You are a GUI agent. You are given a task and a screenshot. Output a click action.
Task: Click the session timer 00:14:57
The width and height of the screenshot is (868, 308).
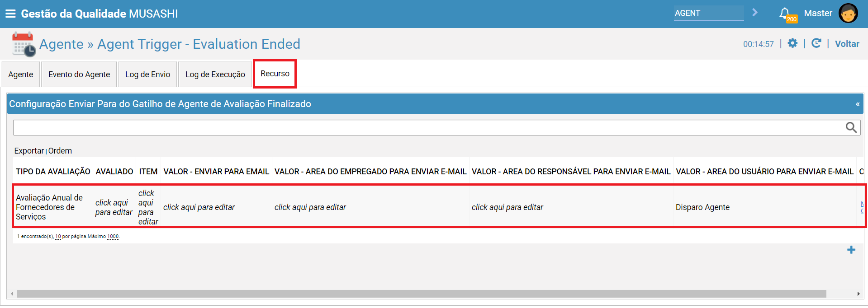coord(759,44)
